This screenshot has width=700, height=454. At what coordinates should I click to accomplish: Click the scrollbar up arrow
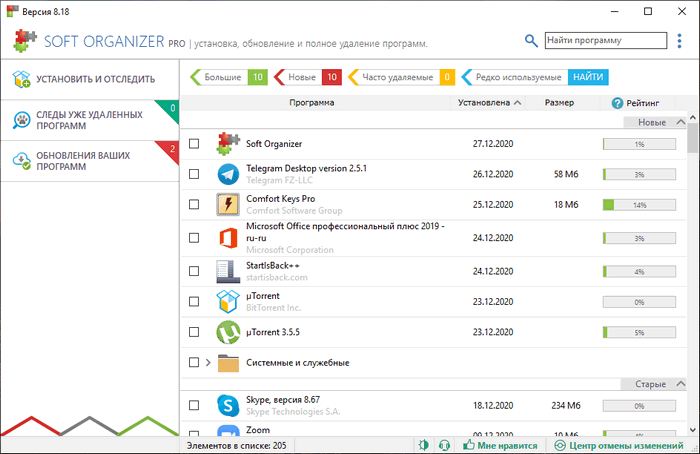[692, 117]
